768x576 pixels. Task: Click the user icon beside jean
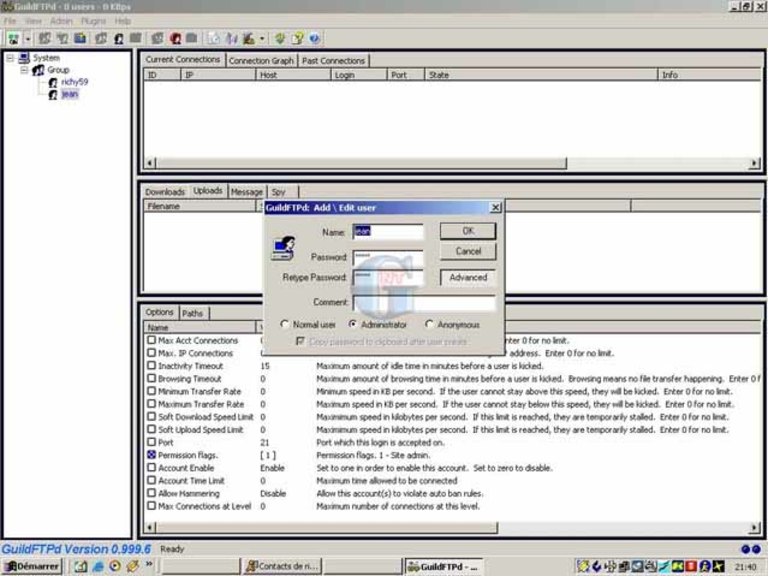(53, 95)
